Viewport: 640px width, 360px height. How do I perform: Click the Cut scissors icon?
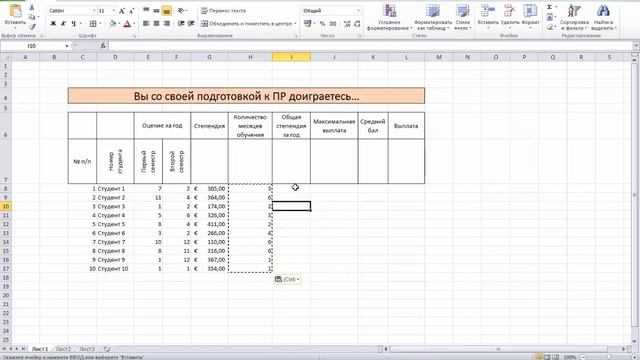(x=32, y=8)
